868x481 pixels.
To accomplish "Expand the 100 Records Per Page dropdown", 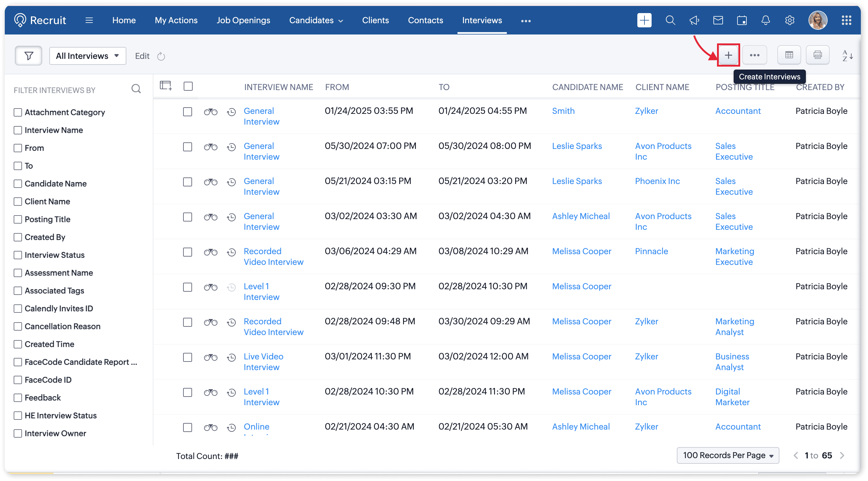I will coord(728,455).
